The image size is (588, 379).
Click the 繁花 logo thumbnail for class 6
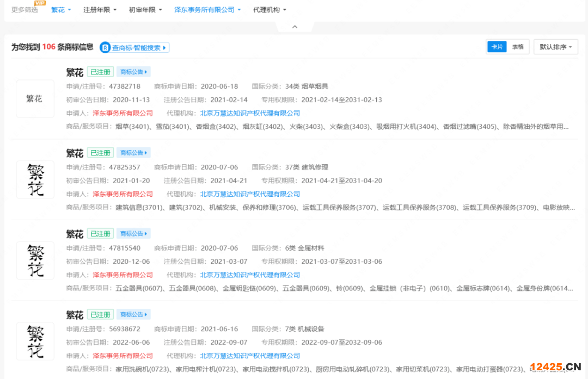(35, 260)
